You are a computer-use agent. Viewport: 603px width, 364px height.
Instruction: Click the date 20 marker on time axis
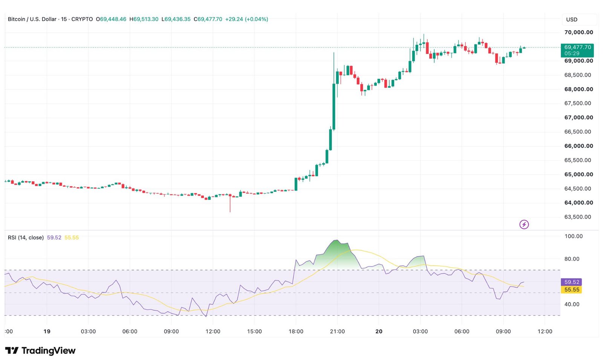click(x=379, y=332)
